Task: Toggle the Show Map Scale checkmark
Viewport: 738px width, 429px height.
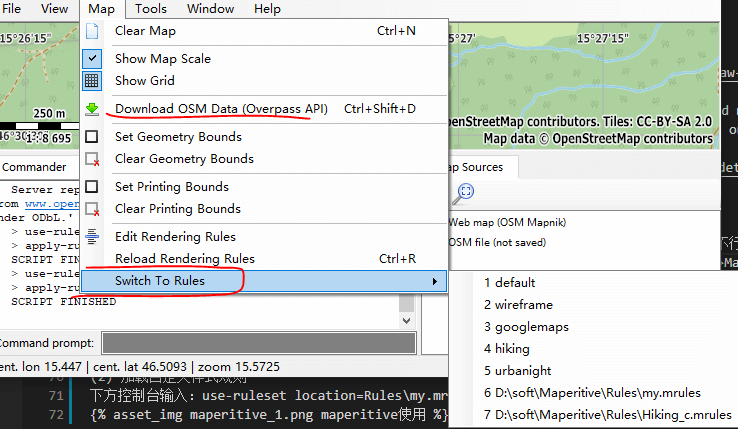Action: [x=92, y=59]
